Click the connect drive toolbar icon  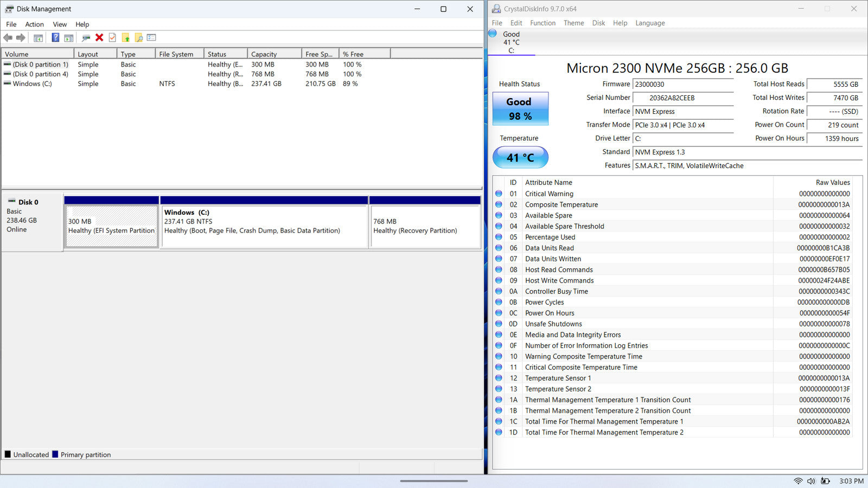pos(86,37)
